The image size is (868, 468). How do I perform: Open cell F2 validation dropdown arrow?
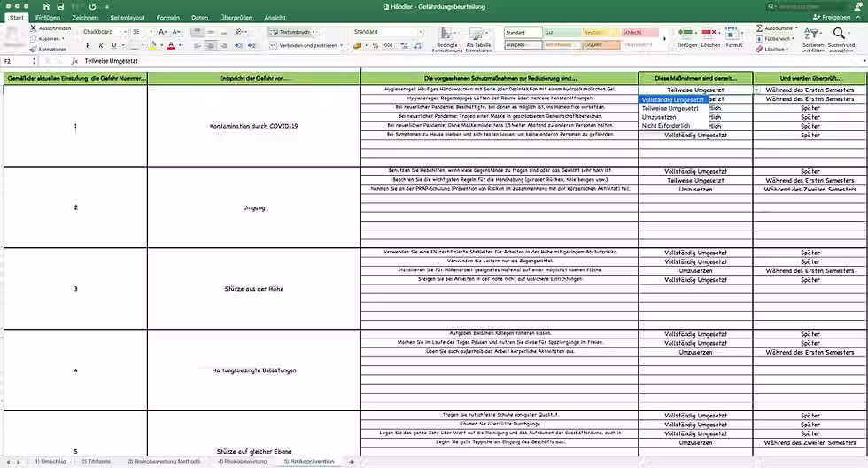[x=756, y=90]
